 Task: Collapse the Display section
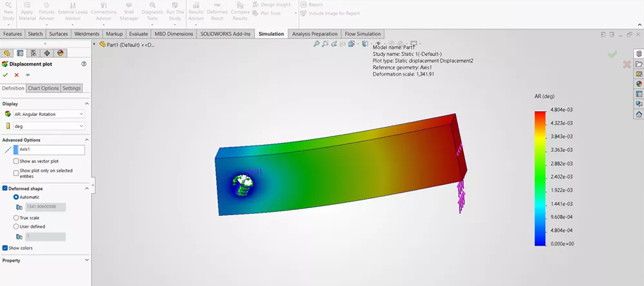[x=87, y=104]
